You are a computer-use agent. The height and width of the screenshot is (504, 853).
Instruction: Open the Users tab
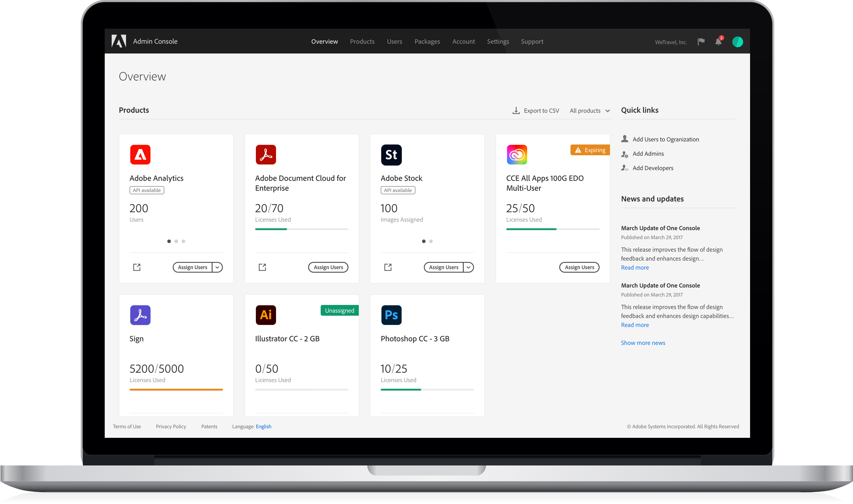[395, 41]
